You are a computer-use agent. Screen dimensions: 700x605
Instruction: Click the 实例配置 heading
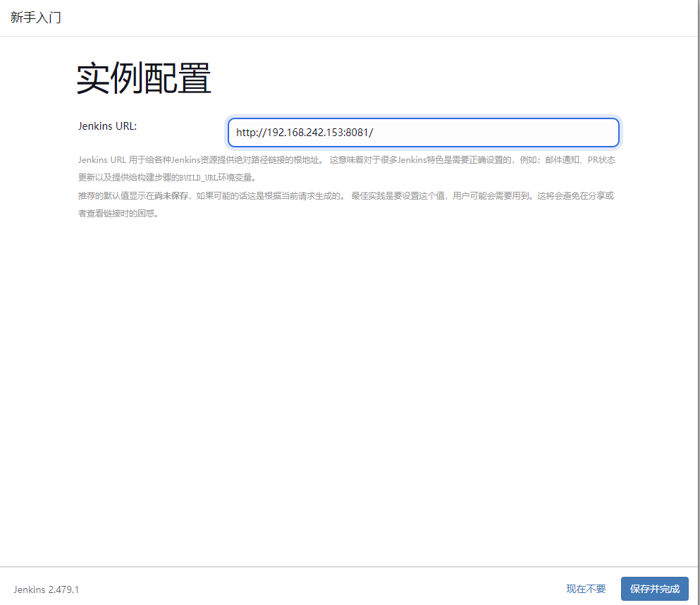(143, 78)
